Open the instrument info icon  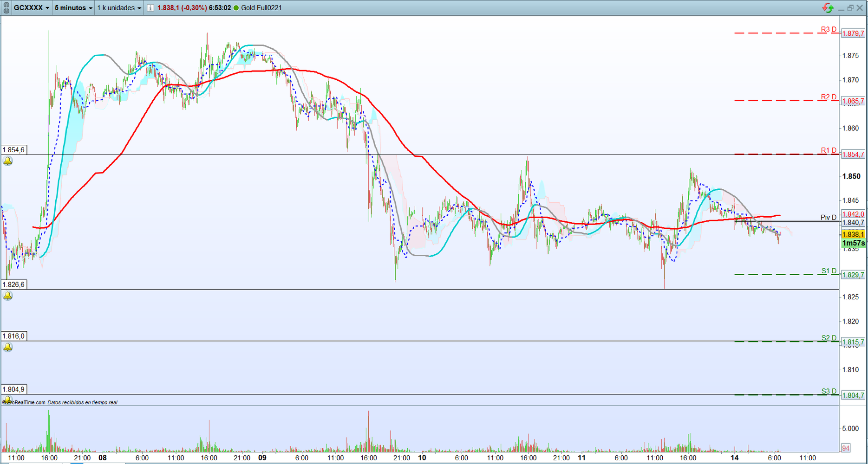[151, 8]
